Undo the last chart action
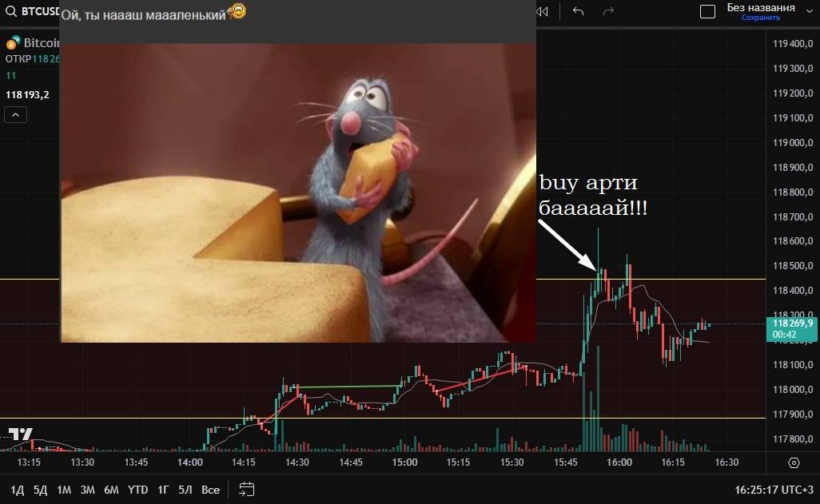The width and height of the screenshot is (820, 504). 578,11
